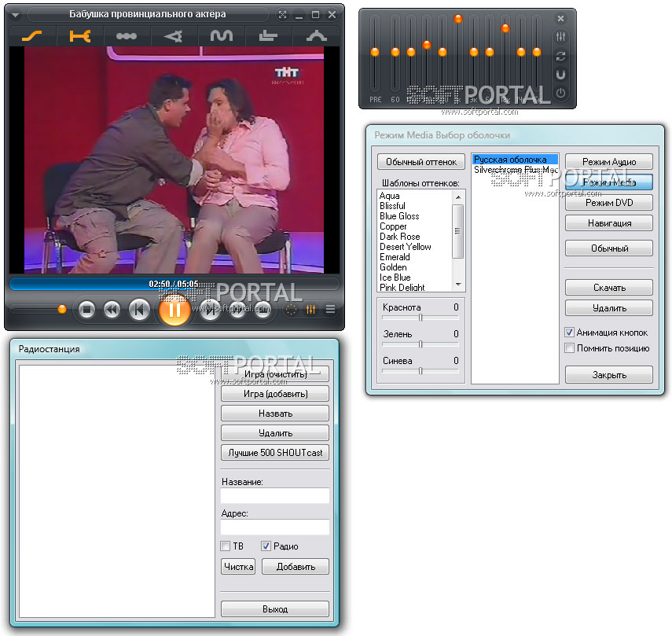Toggle fullscreen with the arrows icon in title bar

point(282,15)
